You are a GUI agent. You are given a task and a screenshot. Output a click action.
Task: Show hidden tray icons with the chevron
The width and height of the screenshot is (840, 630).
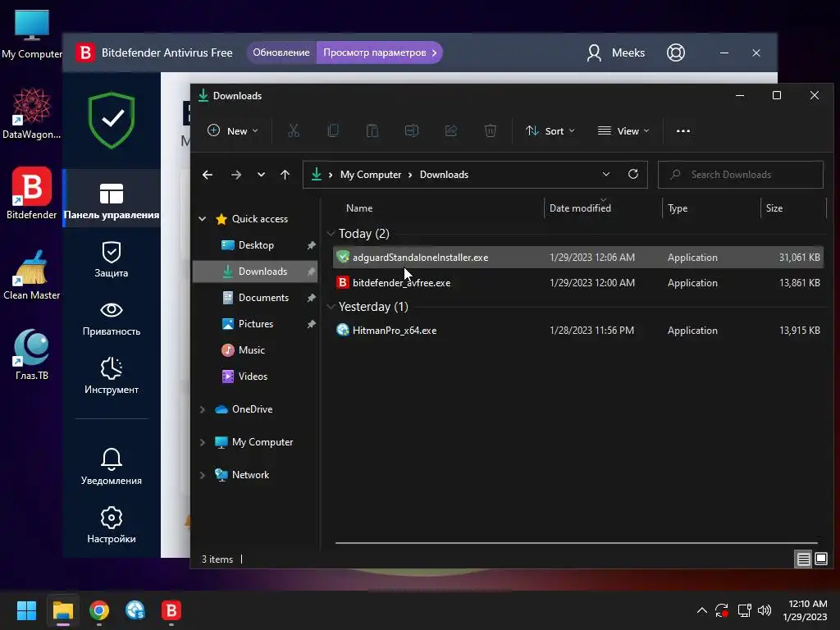point(702,610)
